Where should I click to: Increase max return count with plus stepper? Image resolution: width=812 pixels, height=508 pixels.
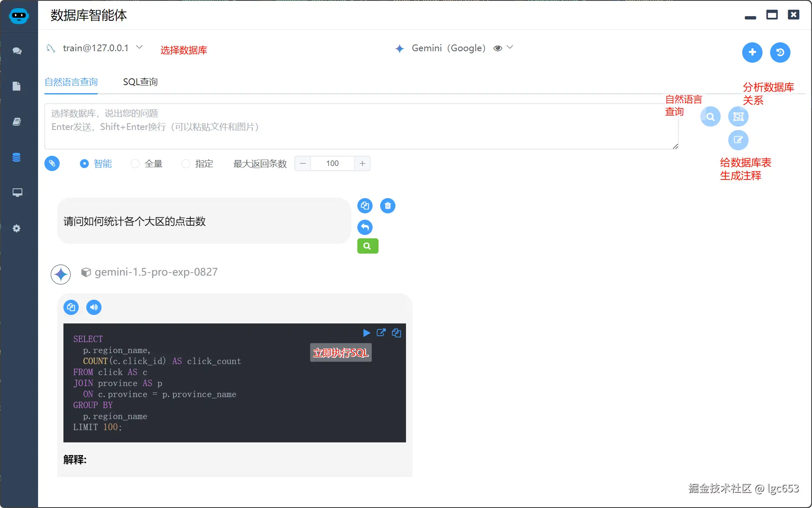pyautogui.click(x=362, y=163)
